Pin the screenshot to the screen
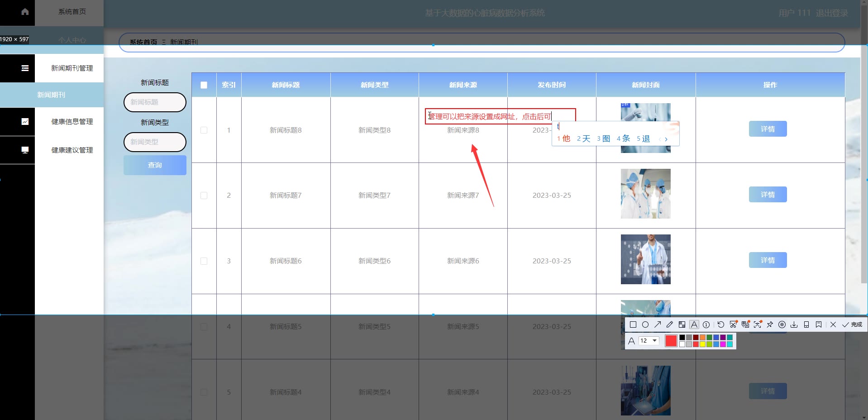 pos(770,325)
